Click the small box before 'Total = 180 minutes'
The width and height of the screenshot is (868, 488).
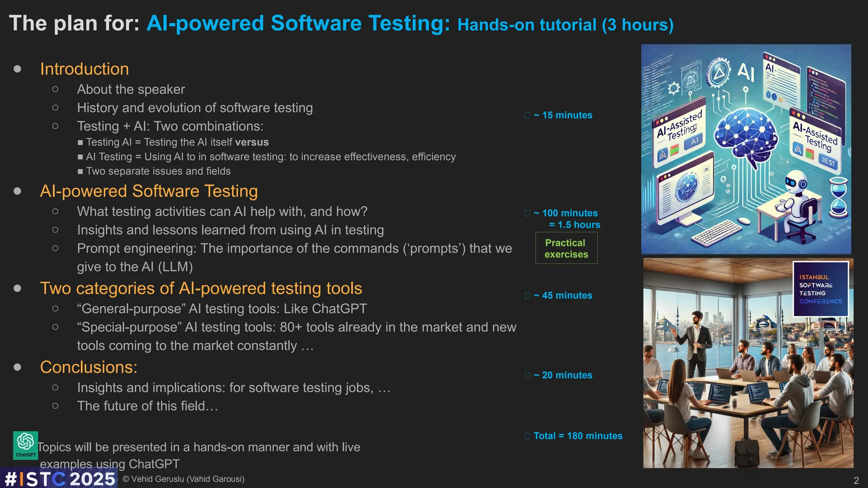click(x=527, y=436)
